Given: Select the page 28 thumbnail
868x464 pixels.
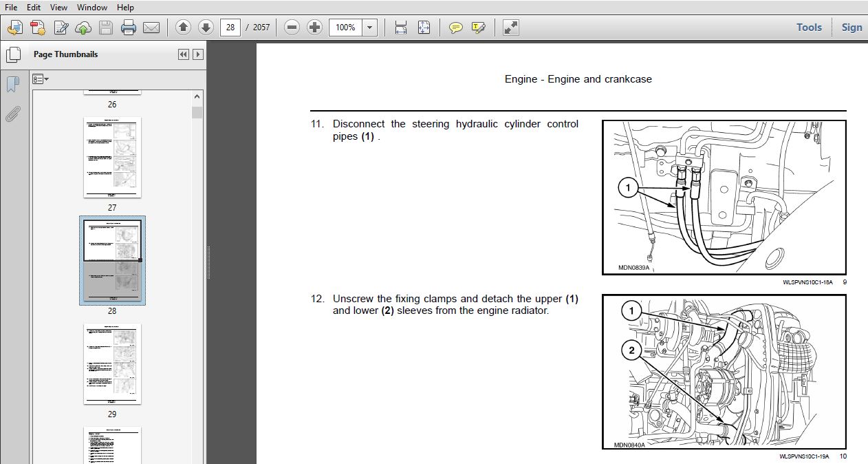Looking at the screenshot, I should [112, 260].
